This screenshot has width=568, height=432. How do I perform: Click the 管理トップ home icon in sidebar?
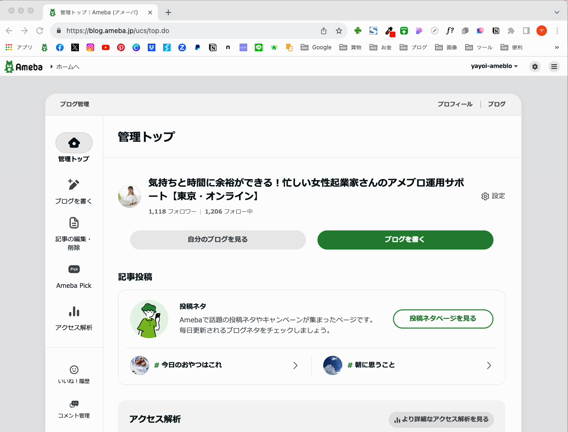tap(74, 143)
